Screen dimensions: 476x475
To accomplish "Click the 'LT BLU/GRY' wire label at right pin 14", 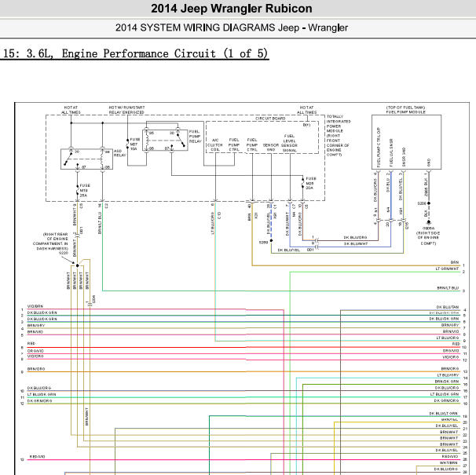I will [x=448, y=375].
